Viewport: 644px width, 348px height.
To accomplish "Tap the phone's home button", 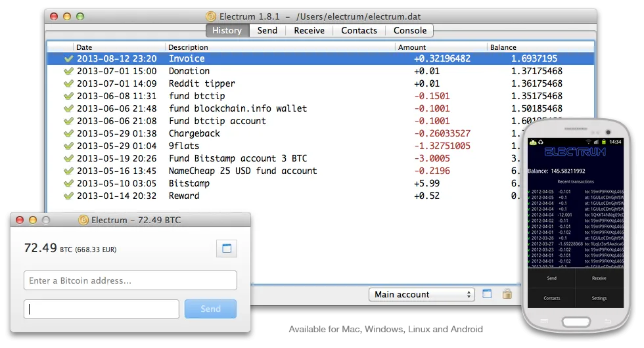I will coord(576,322).
